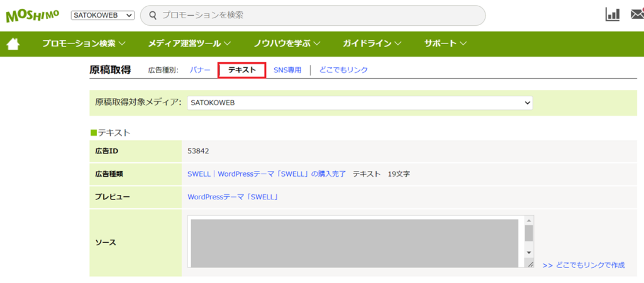The height and width of the screenshot is (283, 644).
Task: Click the 広告種類 row label
Action: tap(109, 174)
